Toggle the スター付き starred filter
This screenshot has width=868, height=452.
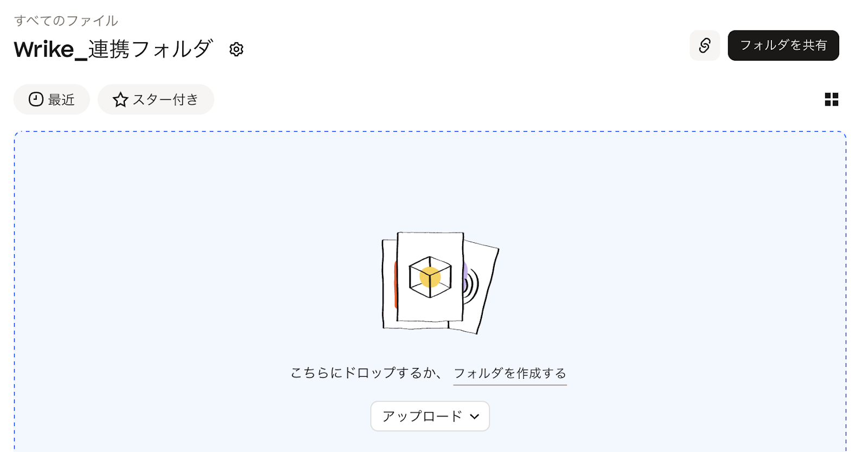(156, 99)
